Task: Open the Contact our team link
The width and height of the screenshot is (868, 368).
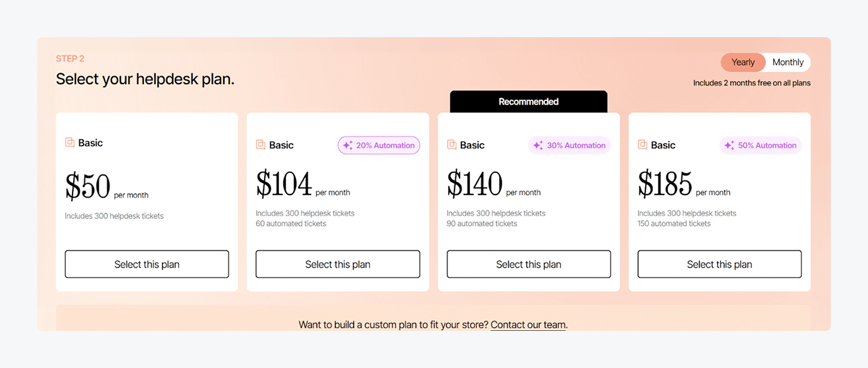Action: pyautogui.click(x=528, y=324)
